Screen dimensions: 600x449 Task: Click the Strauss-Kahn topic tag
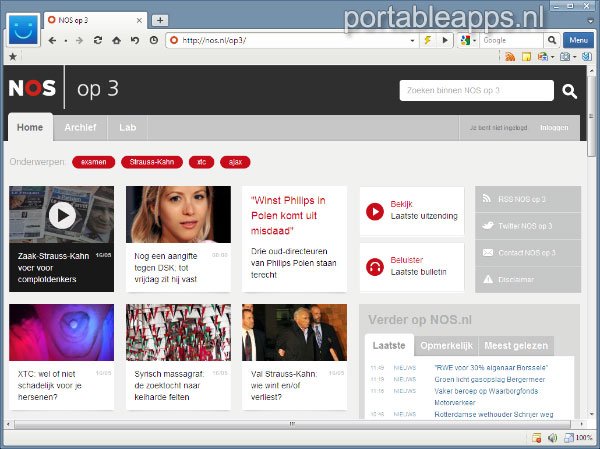(152, 162)
